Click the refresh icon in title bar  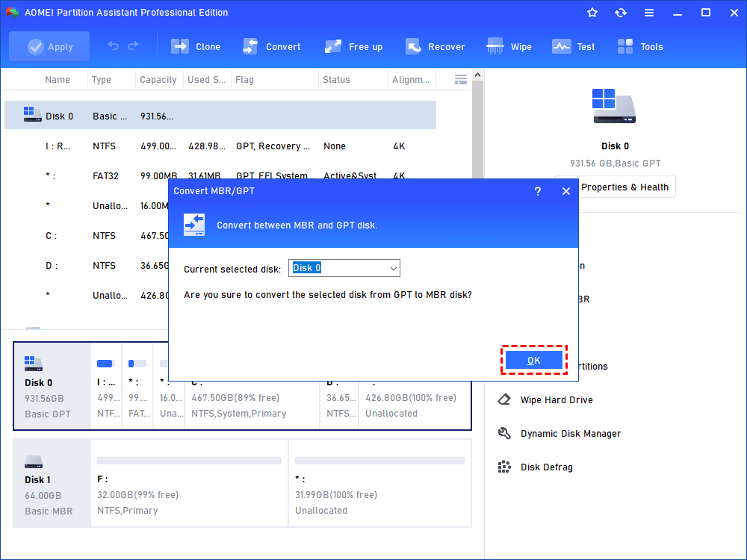(x=620, y=13)
